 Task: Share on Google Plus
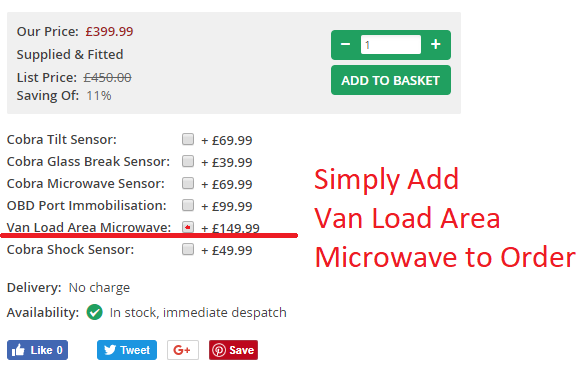coord(183,350)
